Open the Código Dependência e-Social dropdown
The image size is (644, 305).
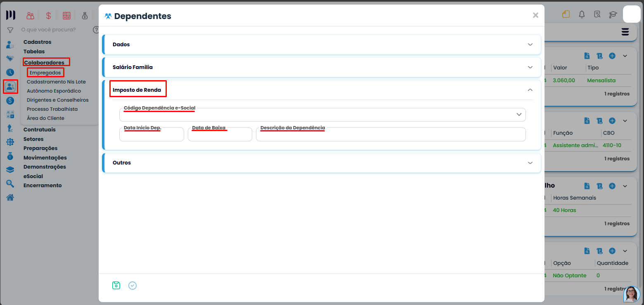[322, 114]
